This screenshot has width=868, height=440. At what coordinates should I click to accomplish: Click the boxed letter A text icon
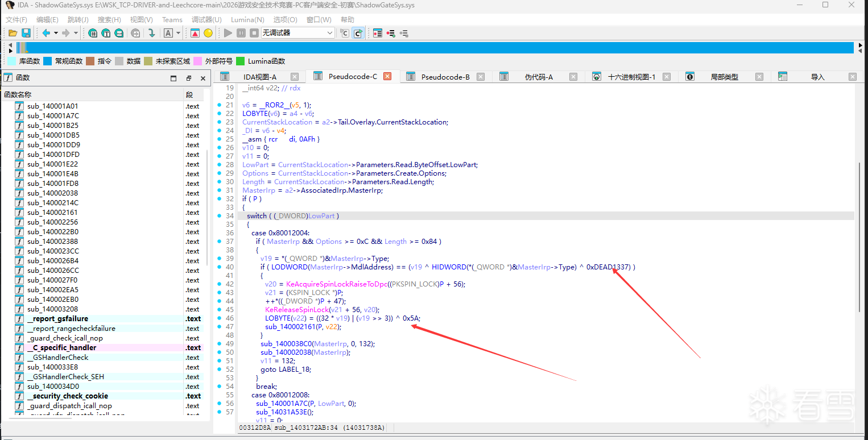point(168,33)
